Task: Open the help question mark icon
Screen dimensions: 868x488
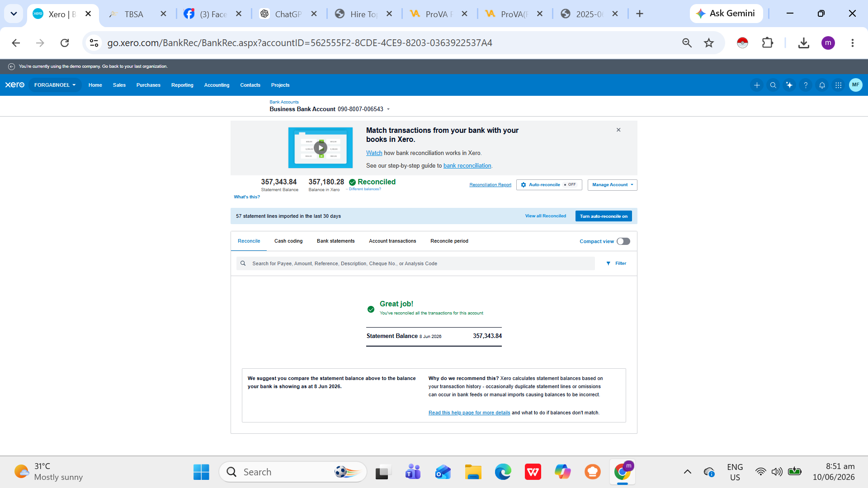Action: [806, 85]
